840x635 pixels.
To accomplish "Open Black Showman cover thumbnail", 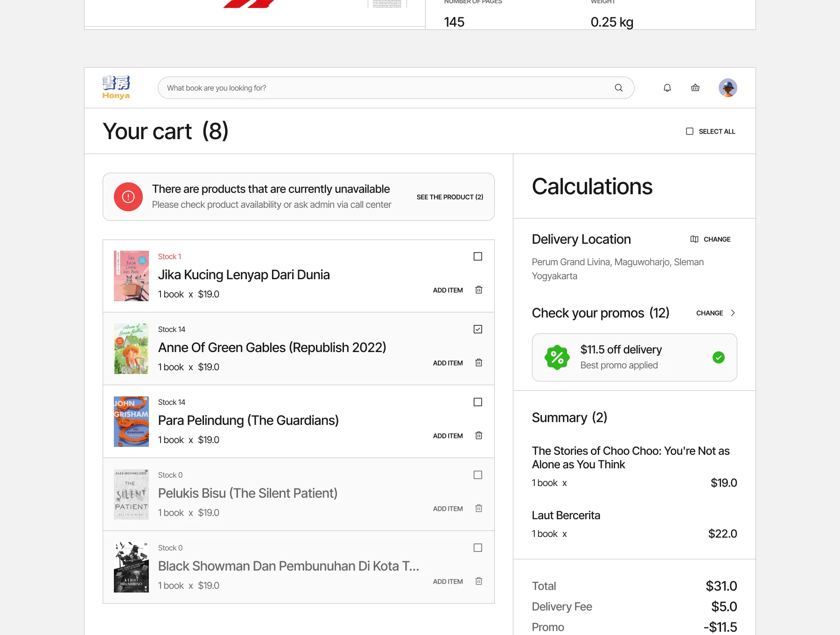I will [x=132, y=567].
